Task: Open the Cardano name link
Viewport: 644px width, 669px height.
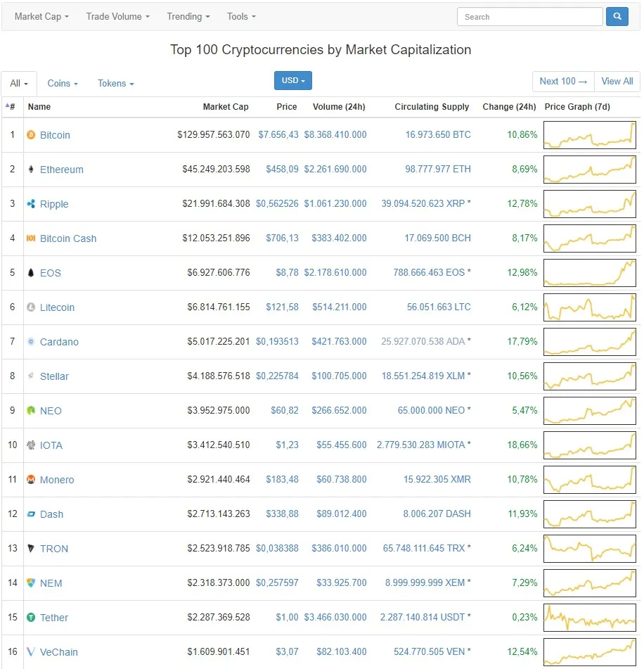Action: pos(59,342)
